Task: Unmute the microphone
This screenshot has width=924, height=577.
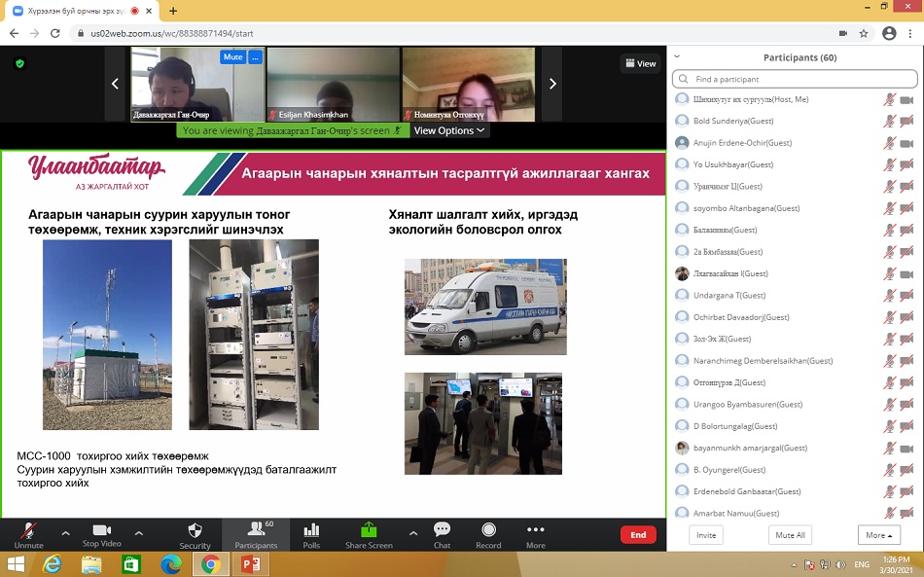Action: pos(28,531)
